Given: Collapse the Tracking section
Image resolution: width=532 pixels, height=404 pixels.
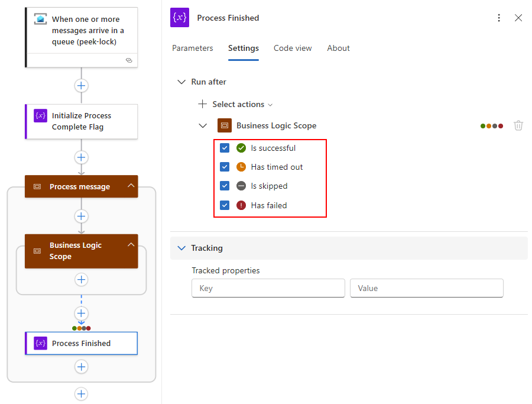Looking at the screenshot, I should pyautogui.click(x=181, y=248).
